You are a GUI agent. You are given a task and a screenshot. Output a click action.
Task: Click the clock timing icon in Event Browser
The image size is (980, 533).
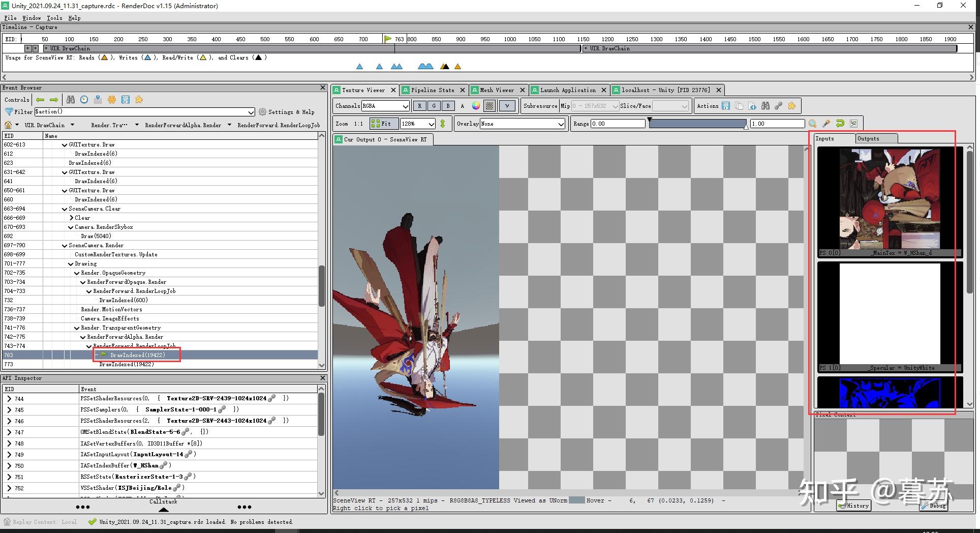pyautogui.click(x=84, y=100)
